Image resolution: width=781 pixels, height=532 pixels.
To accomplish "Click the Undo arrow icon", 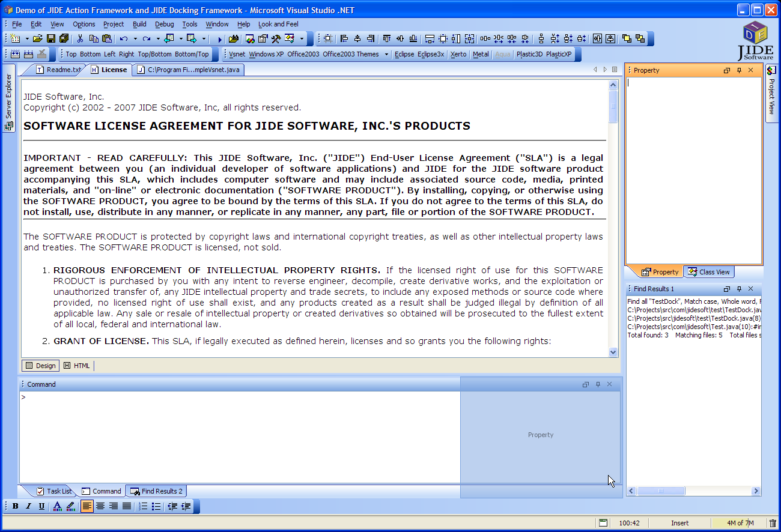I will 123,38.
